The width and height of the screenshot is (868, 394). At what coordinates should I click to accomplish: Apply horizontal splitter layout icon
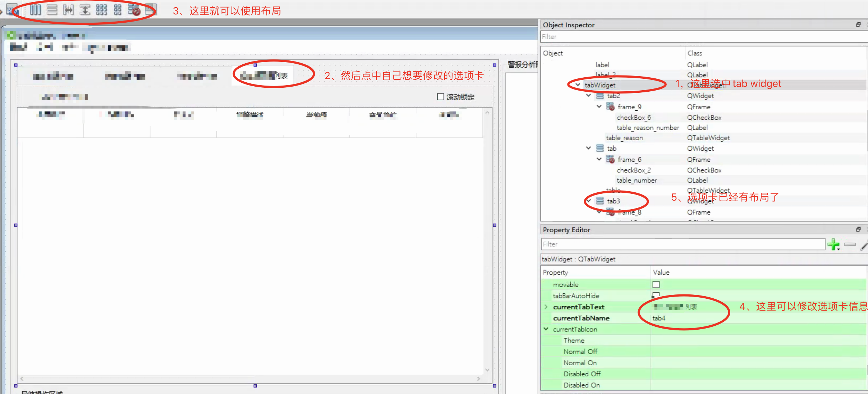coord(68,10)
